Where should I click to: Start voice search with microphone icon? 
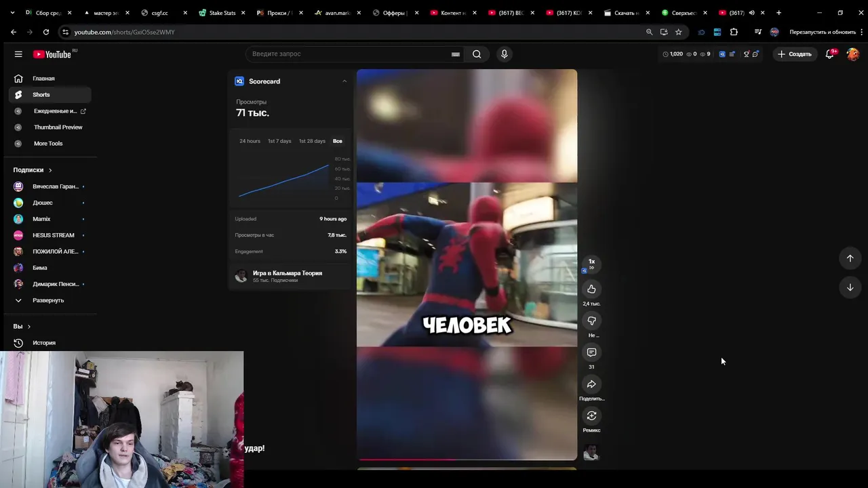tap(504, 54)
